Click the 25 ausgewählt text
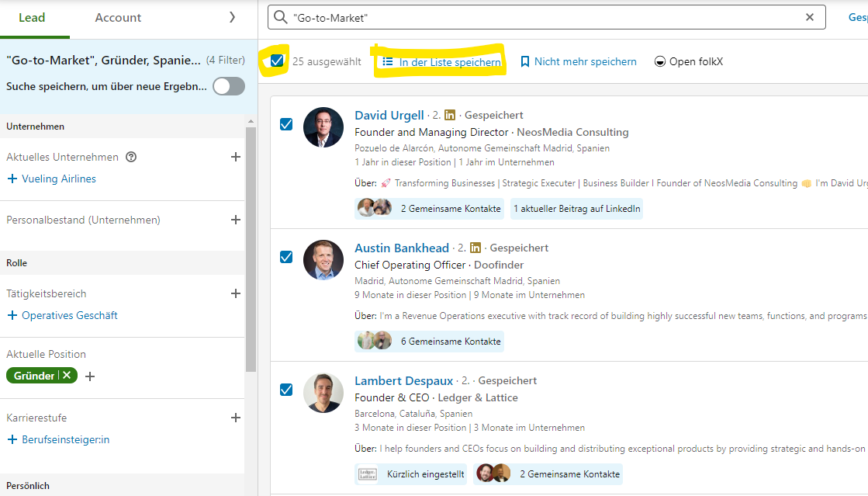The width and height of the screenshot is (868, 496). (x=327, y=61)
